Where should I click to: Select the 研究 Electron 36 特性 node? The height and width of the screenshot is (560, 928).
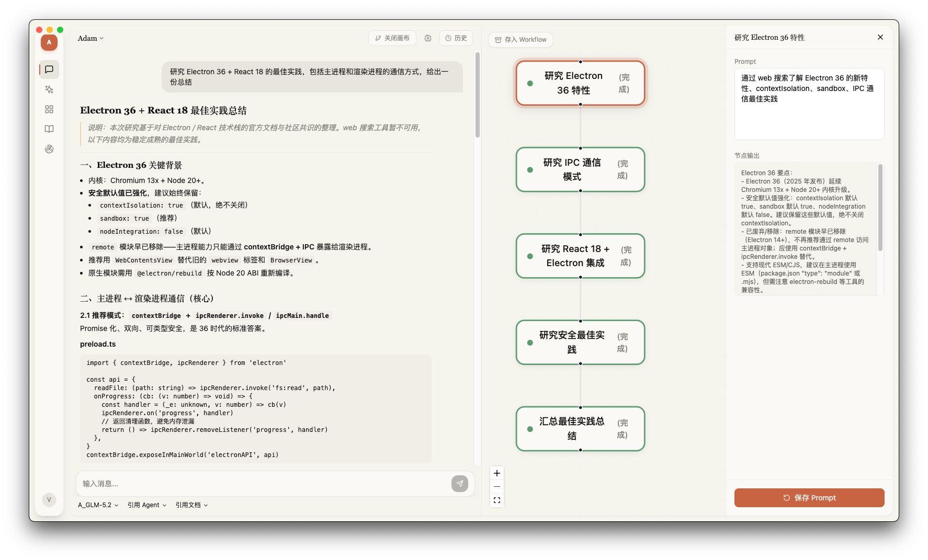click(580, 83)
